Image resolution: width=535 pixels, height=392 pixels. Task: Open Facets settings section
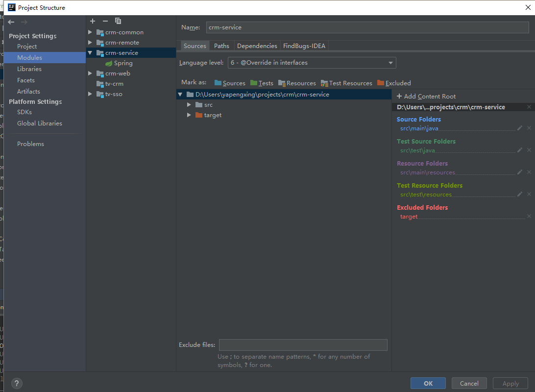[26, 80]
